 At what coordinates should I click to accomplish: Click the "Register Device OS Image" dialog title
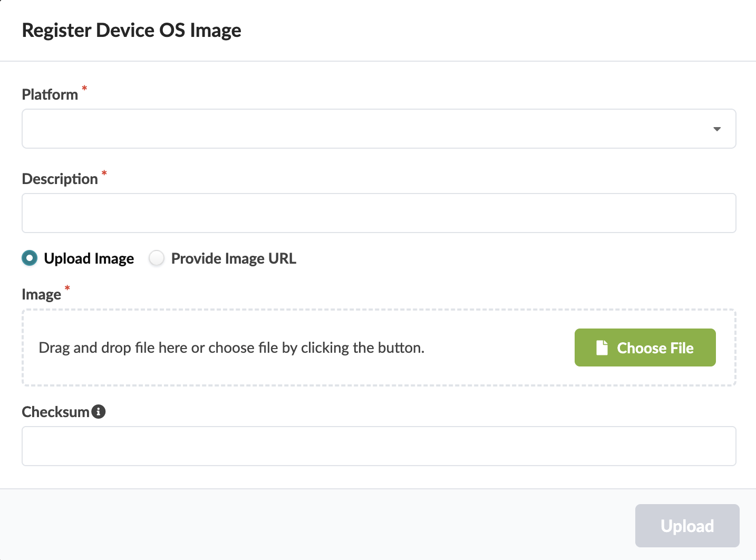132,31
